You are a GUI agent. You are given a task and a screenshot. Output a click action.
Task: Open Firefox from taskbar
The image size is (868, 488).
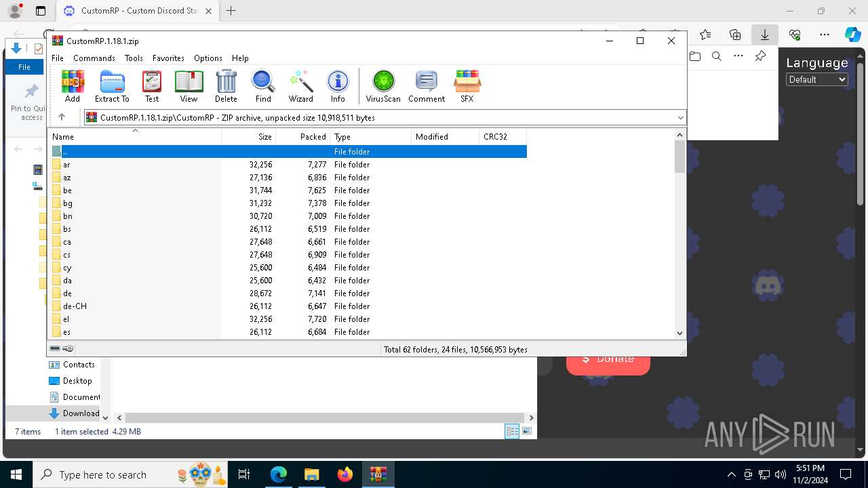344,474
